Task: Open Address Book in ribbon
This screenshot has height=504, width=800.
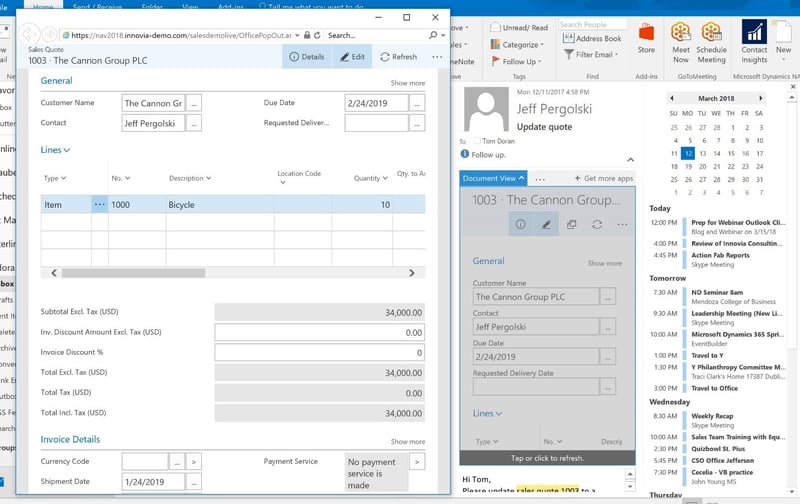Action: pyautogui.click(x=592, y=38)
